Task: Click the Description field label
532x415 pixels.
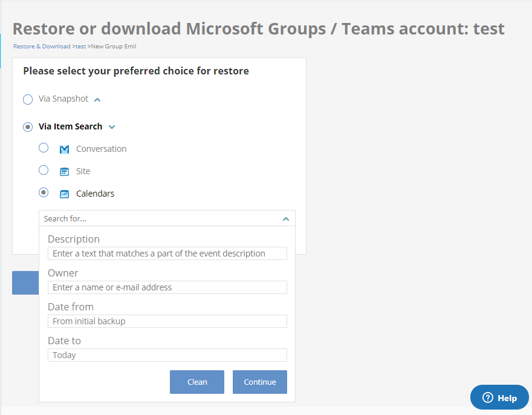Action: coord(74,239)
